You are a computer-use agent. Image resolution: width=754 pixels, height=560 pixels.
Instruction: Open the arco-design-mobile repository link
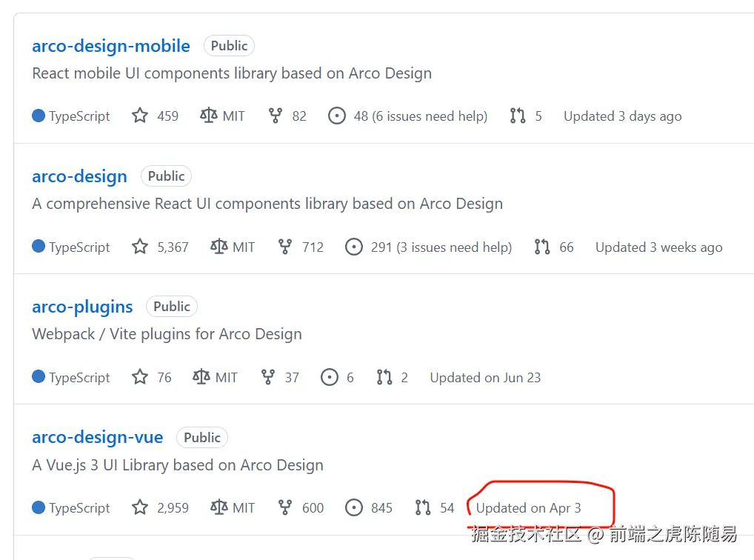click(111, 46)
